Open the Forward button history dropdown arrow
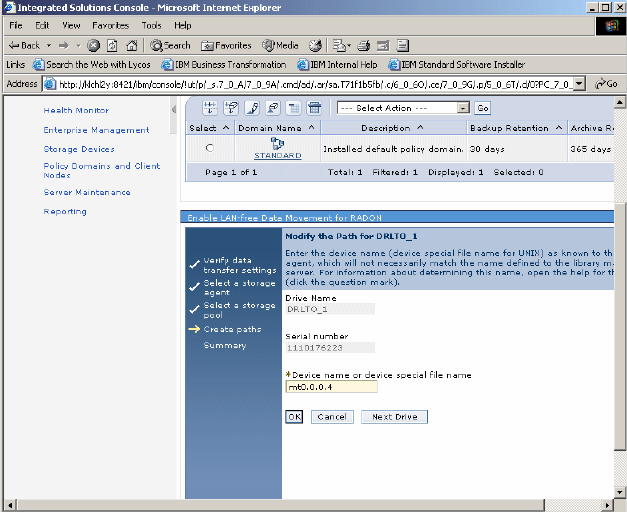Screen dimensions: 627x512 [x=78, y=46]
